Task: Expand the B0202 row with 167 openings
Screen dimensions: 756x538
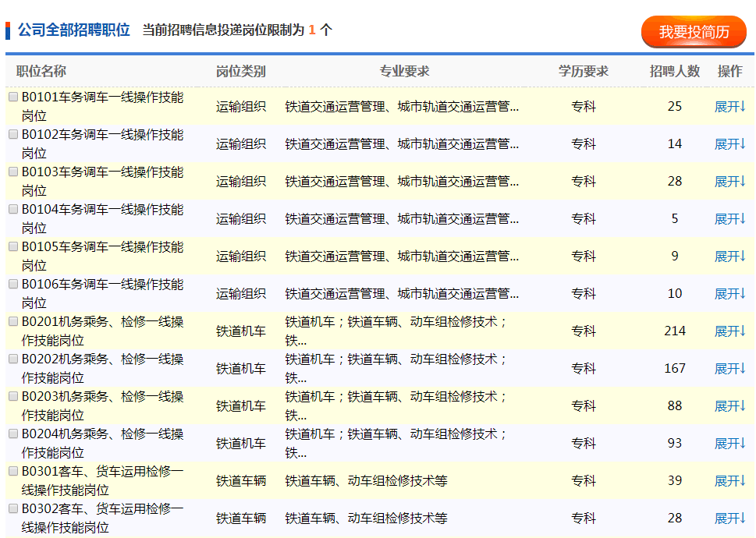Action: click(x=730, y=369)
